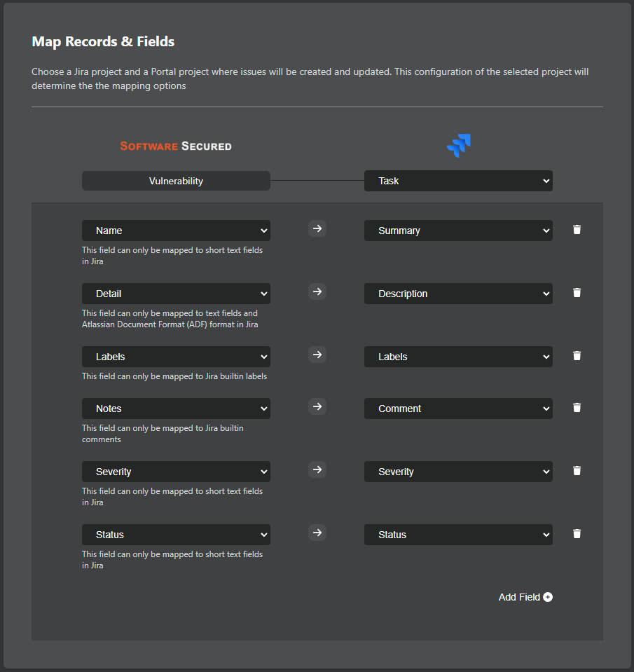Click the arrow icon beside Severity field

tap(317, 469)
